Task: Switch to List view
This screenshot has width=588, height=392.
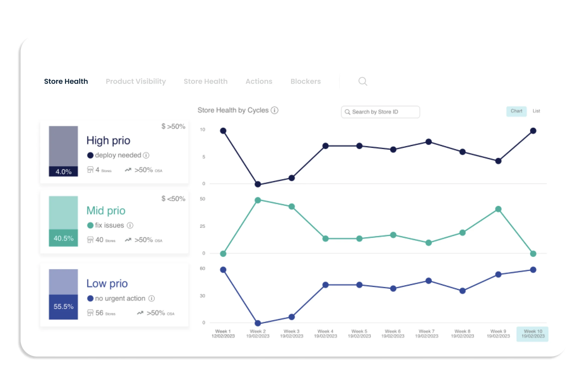Action: [x=536, y=111]
